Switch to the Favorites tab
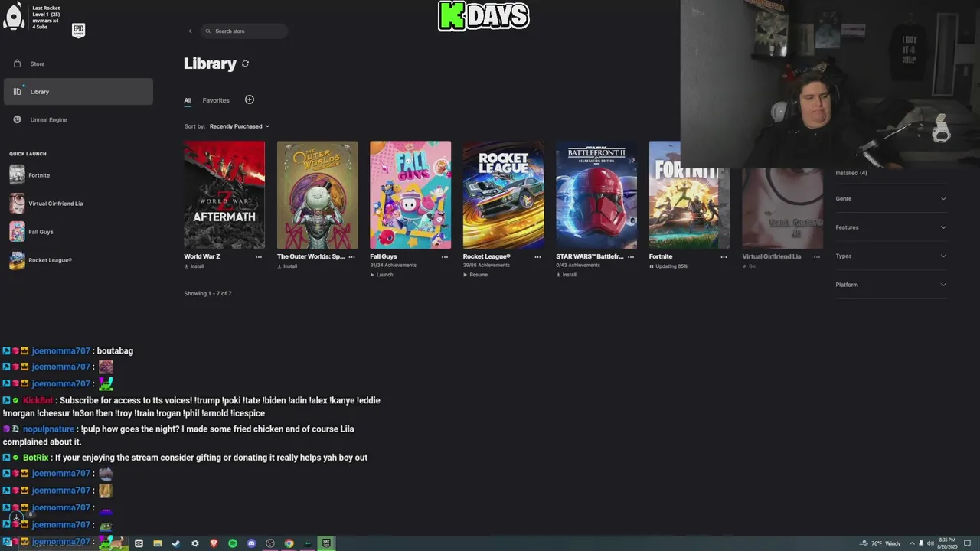 click(x=216, y=100)
